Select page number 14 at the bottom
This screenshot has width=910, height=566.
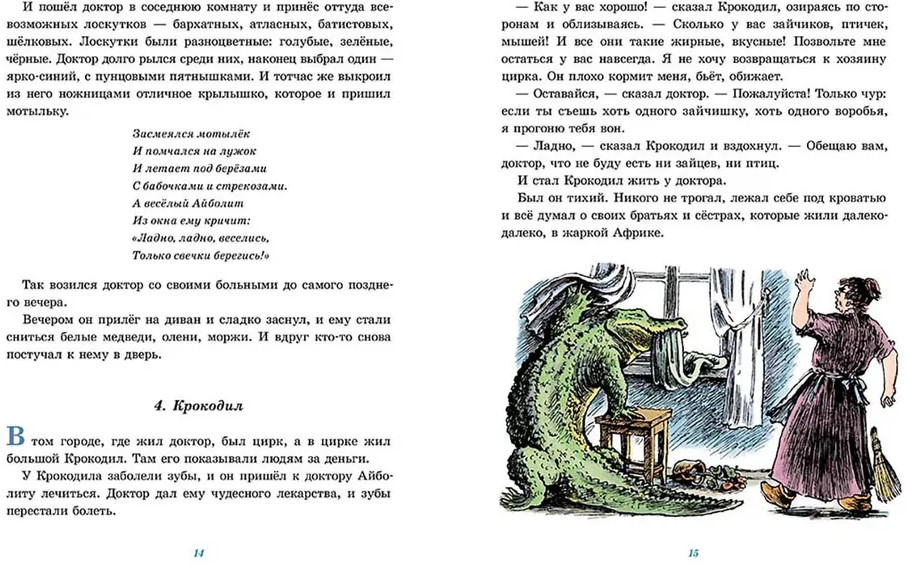[198, 553]
